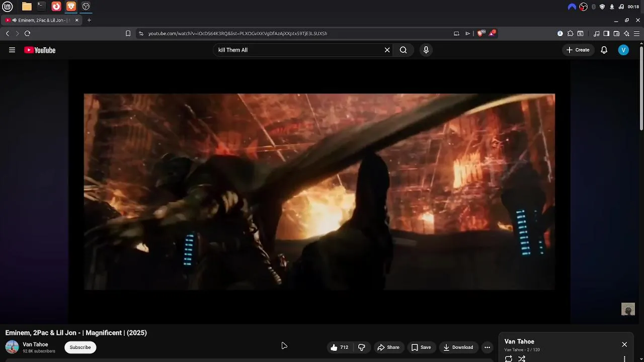Open a new browser tab
Image resolution: width=644 pixels, height=362 pixels.
[89, 20]
